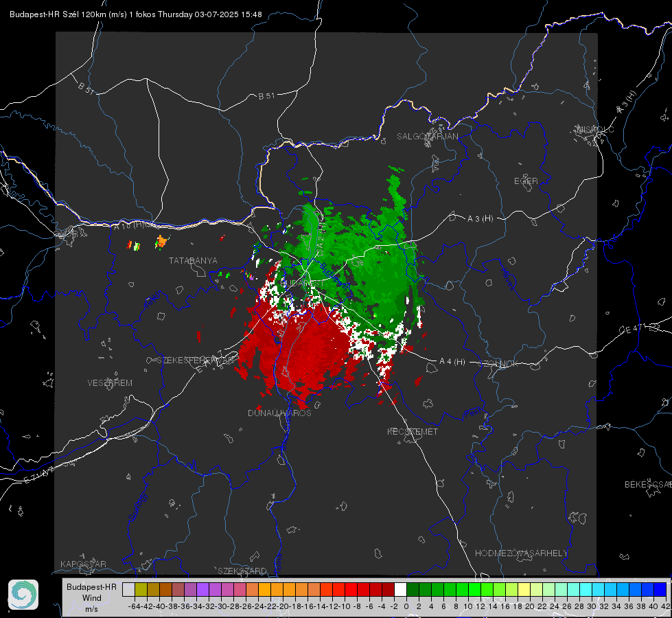Click the 'A 4 (H)' road label
The height and width of the screenshot is (618, 672).
452,362
